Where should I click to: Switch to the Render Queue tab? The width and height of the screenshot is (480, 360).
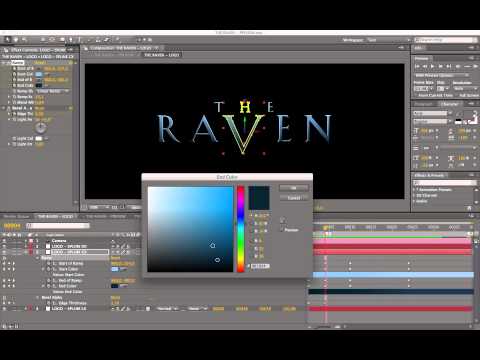16,217
